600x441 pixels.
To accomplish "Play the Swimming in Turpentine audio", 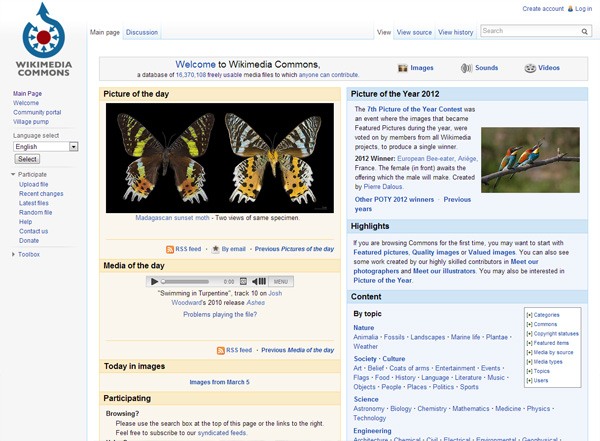I will (154, 281).
